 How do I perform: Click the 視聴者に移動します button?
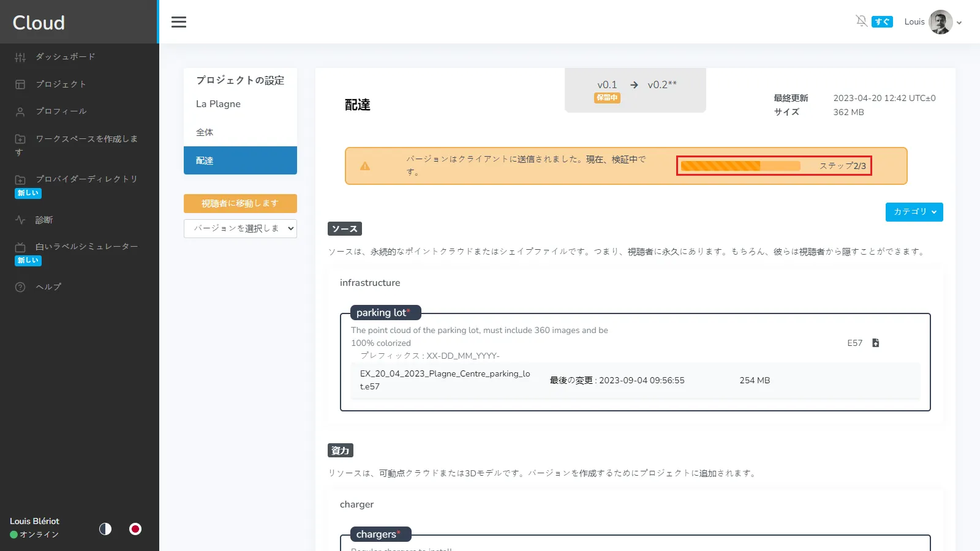point(240,203)
